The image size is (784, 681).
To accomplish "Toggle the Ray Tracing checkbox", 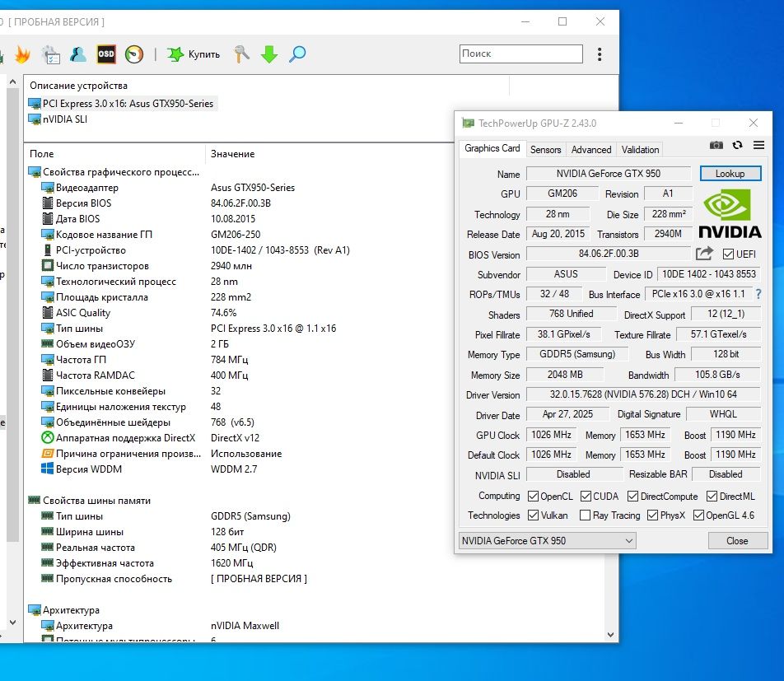I will click(x=585, y=515).
